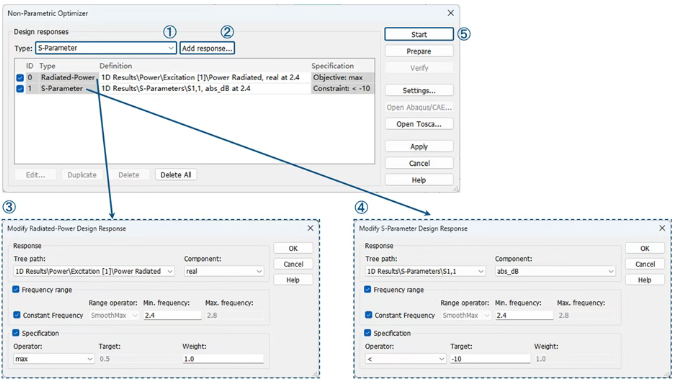676x382 pixels.
Task: Uncheck the S-Parameter response row checkbox
Action: point(20,88)
